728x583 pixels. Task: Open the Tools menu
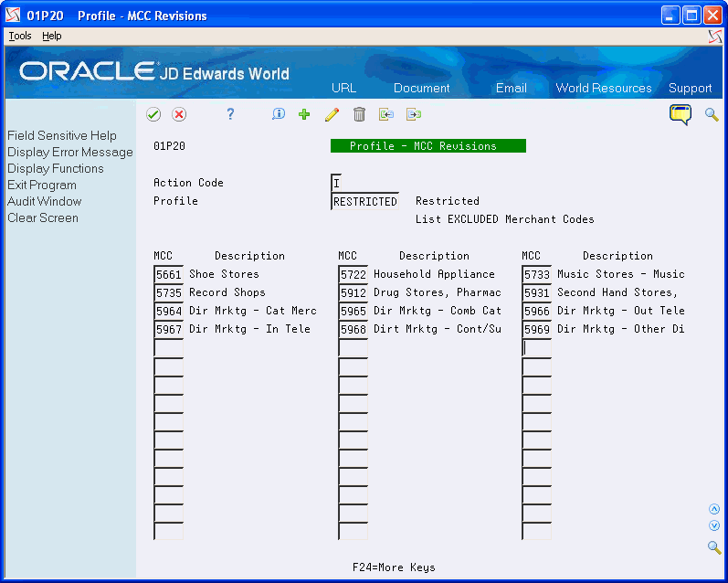(x=20, y=36)
